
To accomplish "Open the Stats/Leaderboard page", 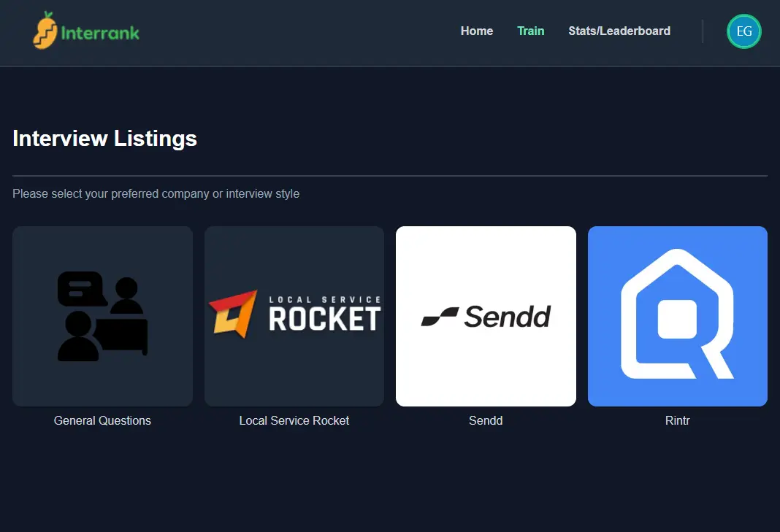I will [x=619, y=31].
